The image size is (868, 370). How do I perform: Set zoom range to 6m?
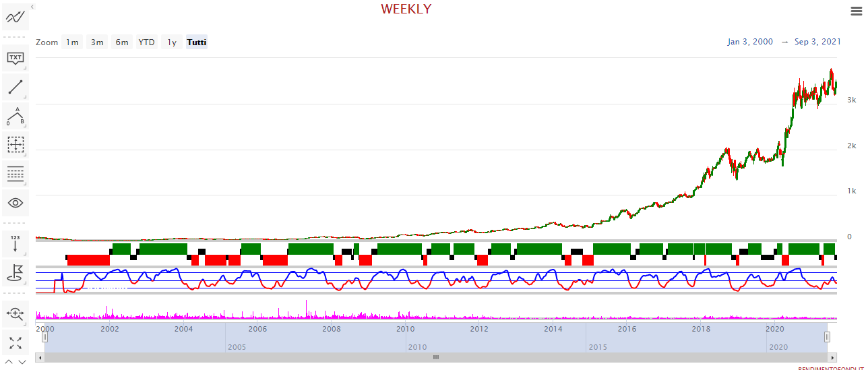click(x=122, y=42)
